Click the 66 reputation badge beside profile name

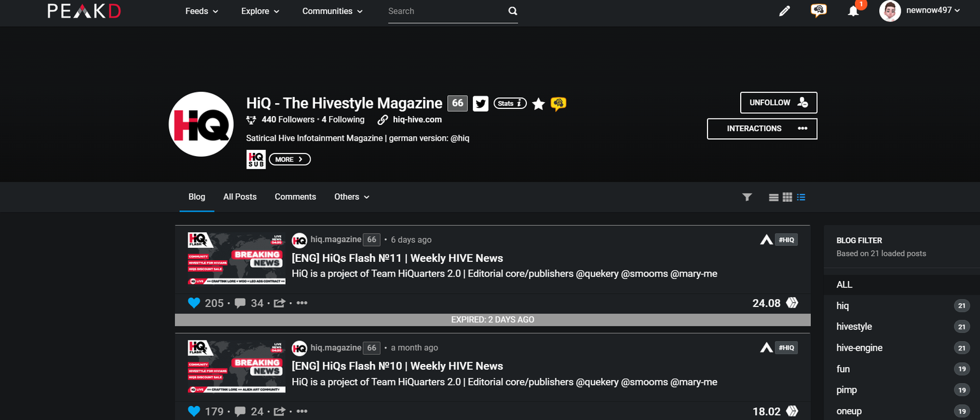pyautogui.click(x=457, y=103)
